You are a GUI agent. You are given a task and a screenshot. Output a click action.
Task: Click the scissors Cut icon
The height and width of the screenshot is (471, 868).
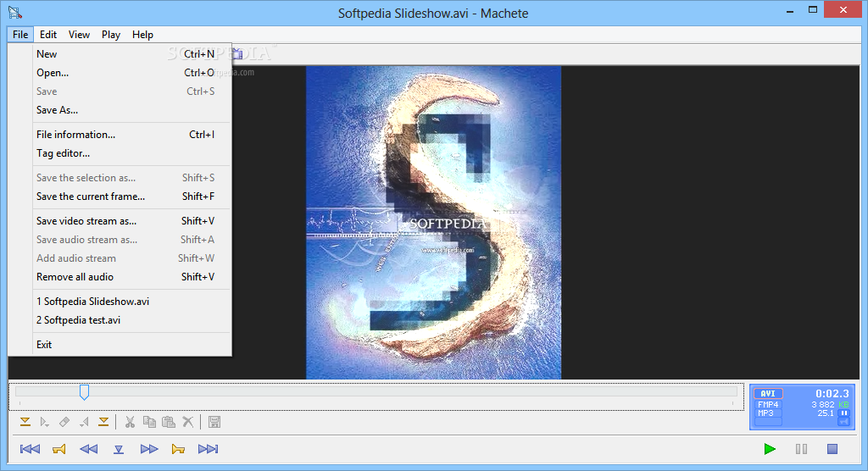[130, 423]
